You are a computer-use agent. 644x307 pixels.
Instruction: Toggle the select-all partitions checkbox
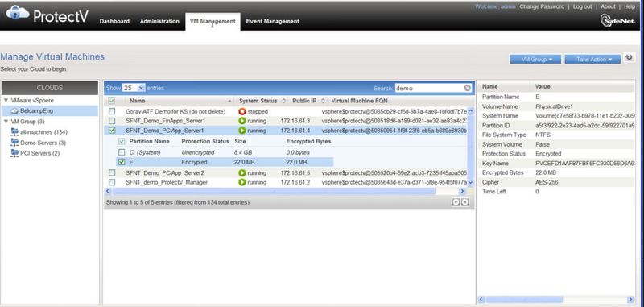[122, 141]
